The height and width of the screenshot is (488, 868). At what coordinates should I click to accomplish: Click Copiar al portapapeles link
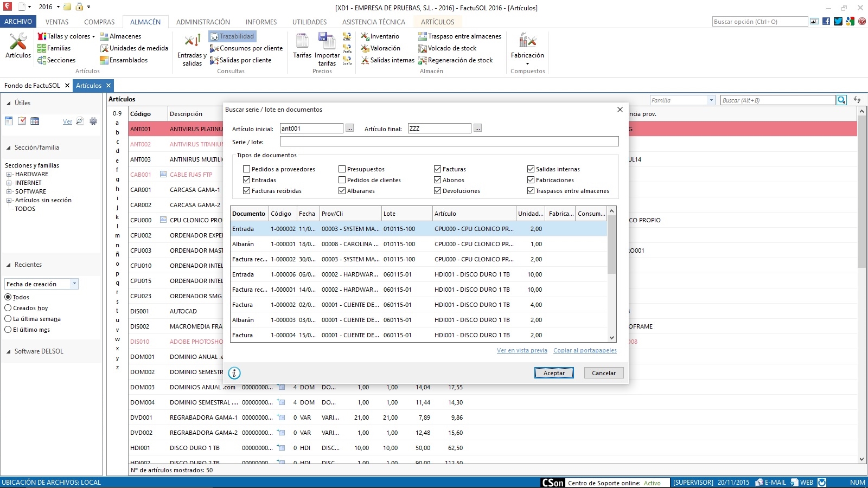[x=585, y=350]
